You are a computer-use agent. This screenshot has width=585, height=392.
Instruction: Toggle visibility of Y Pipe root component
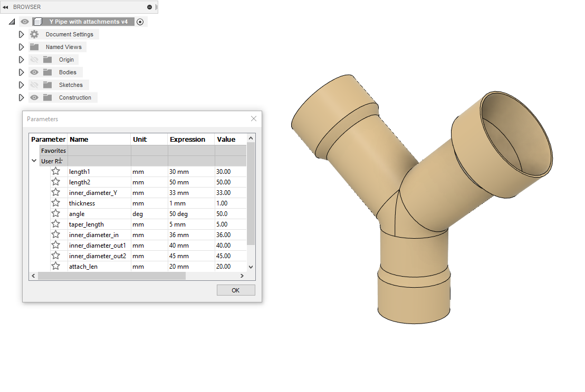pos(25,22)
